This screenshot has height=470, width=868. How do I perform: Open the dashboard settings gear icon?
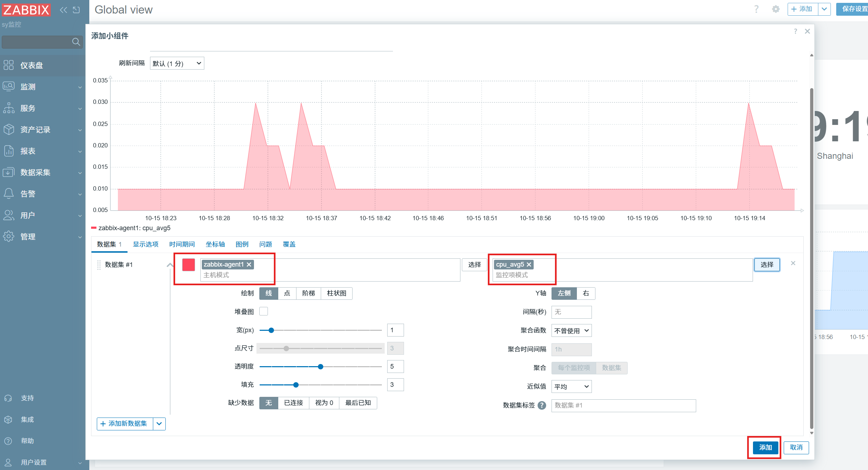tap(775, 9)
